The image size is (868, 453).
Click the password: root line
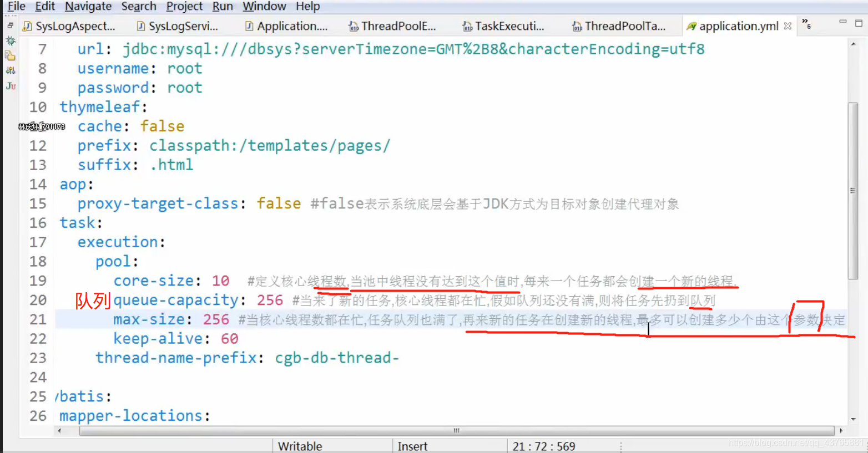click(140, 88)
